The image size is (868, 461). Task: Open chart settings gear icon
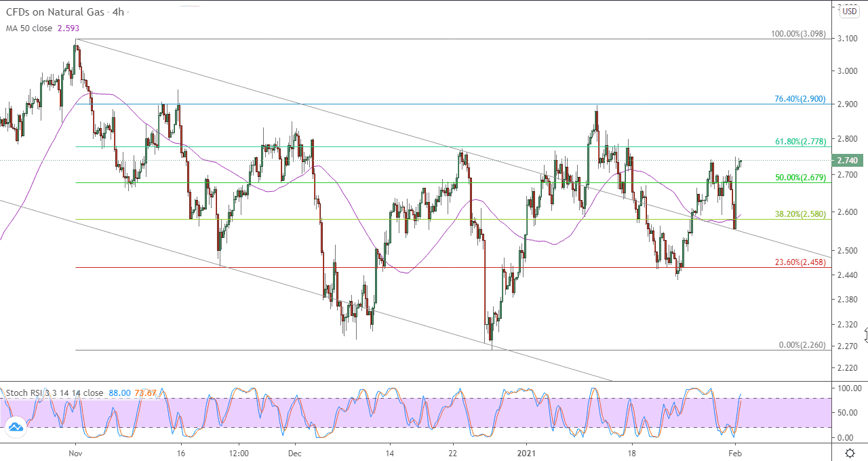[850, 452]
